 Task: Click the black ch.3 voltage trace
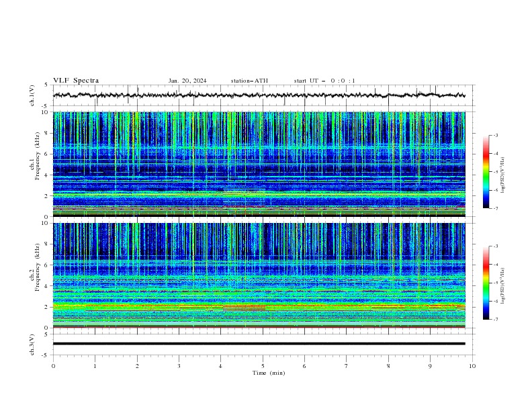point(259,344)
